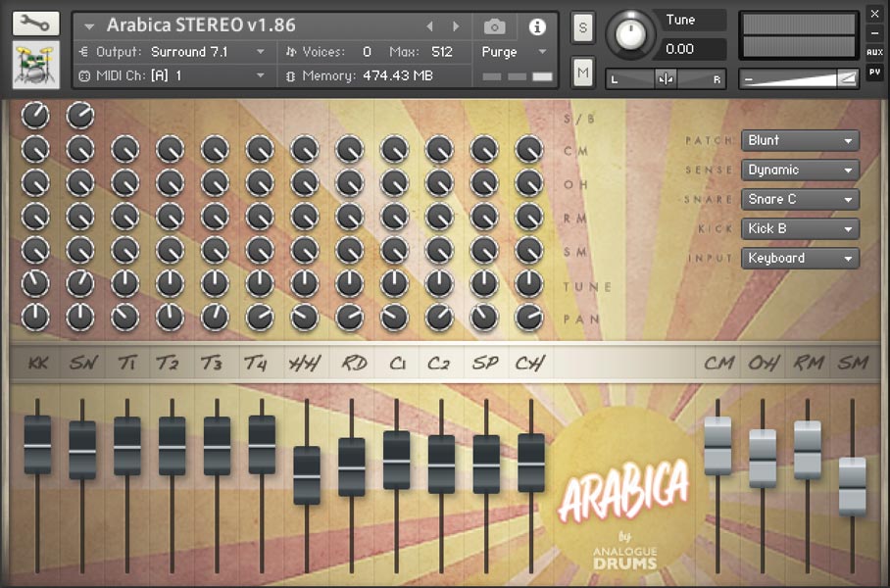Click the RD channel PAN knob
Screen dimensions: 890x588
pos(350,317)
